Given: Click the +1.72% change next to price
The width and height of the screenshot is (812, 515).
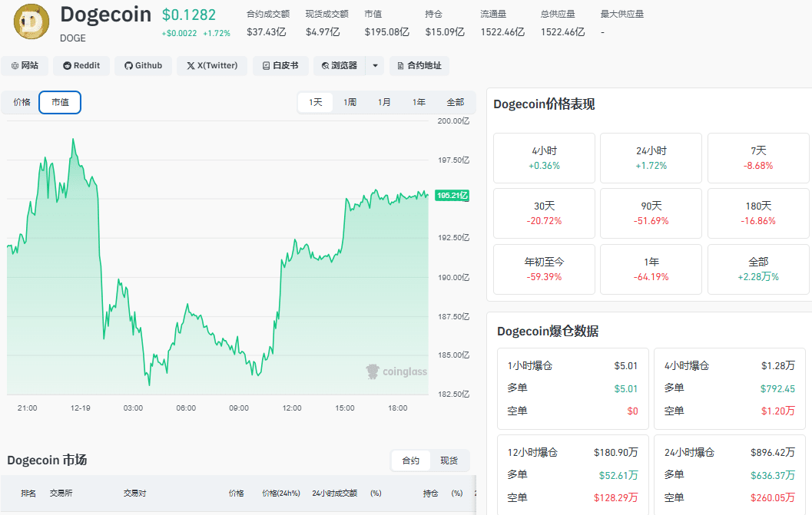Looking at the screenshot, I should (217, 33).
